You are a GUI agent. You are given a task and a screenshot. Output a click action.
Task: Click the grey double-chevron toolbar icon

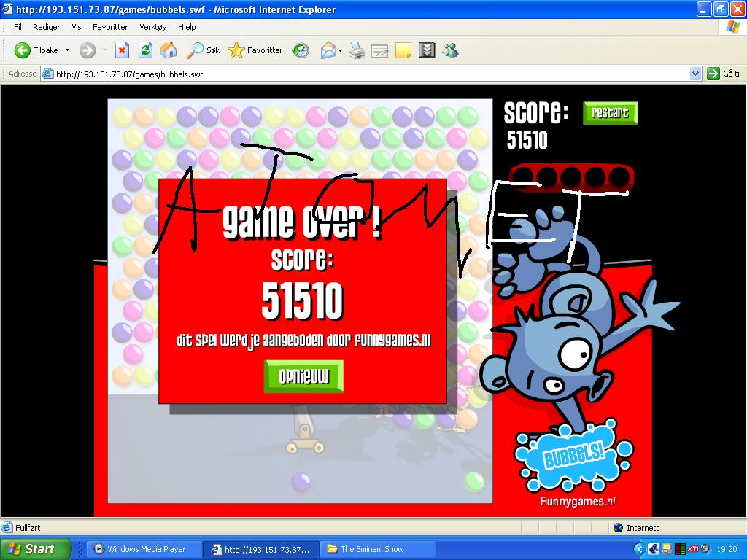[427, 50]
